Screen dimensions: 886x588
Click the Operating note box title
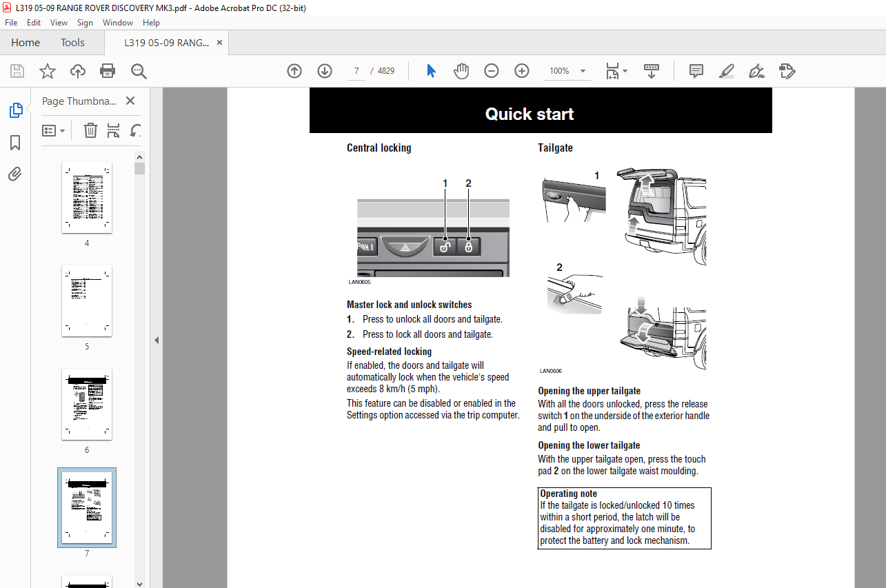point(569,494)
